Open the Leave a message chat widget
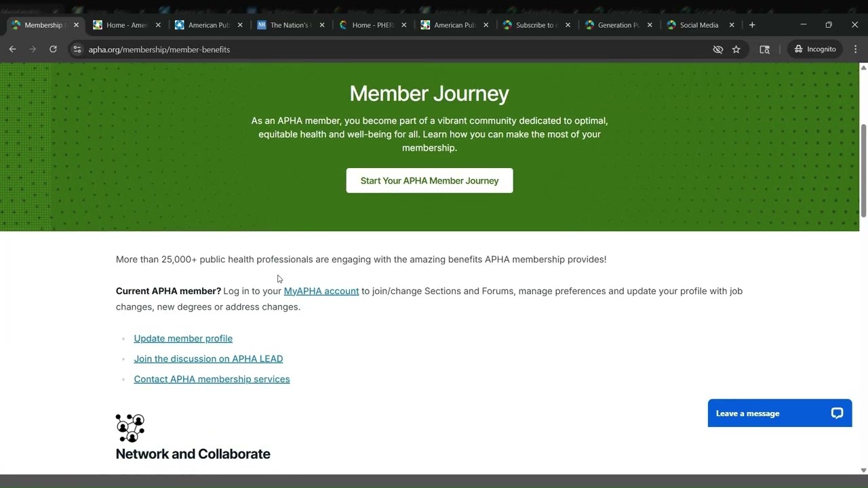 click(780, 413)
